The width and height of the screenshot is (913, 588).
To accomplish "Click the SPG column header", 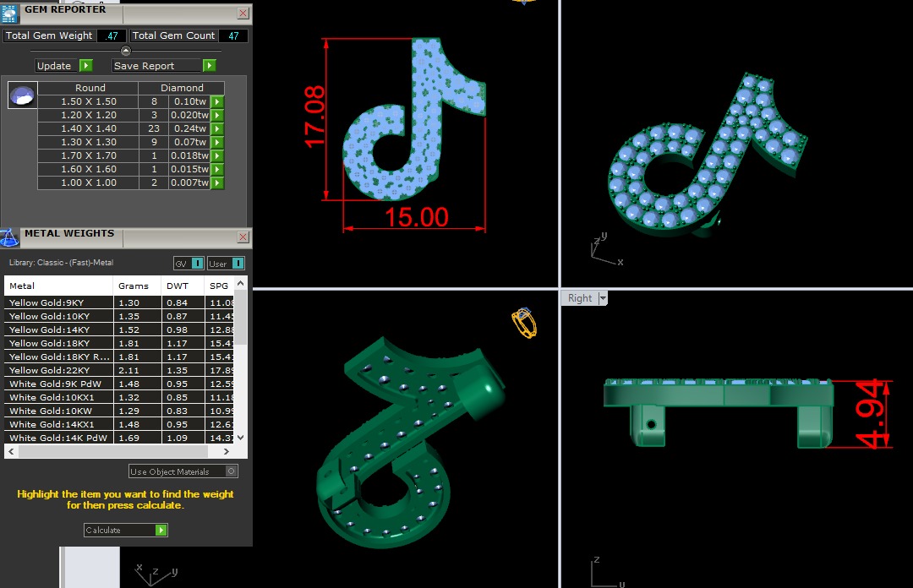I will 220,286.
